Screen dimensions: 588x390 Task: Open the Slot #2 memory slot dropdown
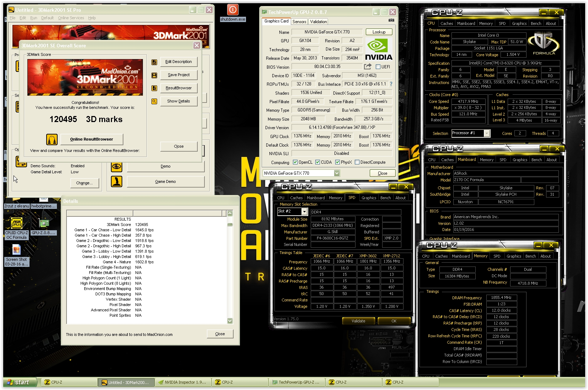[x=304, y=211]
